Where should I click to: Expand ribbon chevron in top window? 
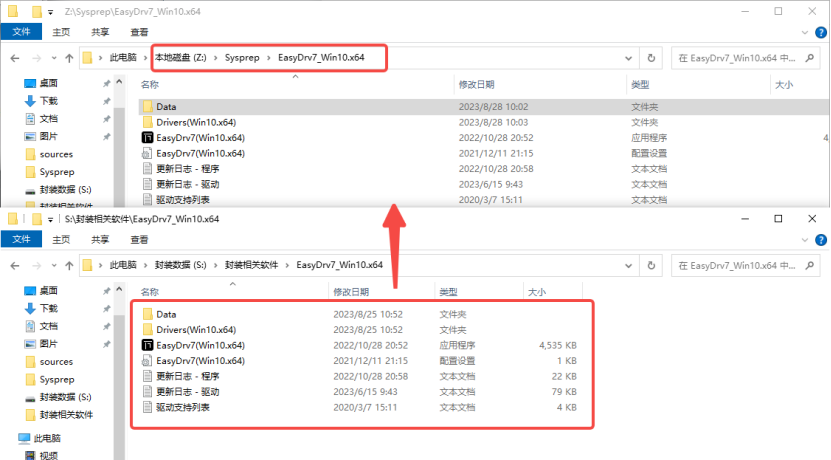[805, 32]
